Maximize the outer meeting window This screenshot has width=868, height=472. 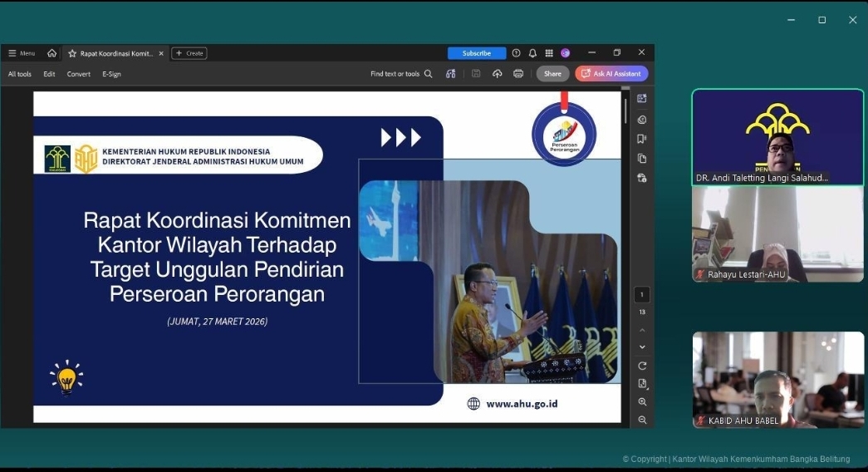click(x=822, y=20)
